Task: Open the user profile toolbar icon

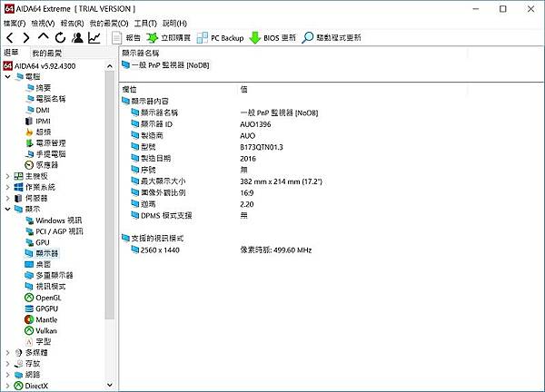Action: 77,37
